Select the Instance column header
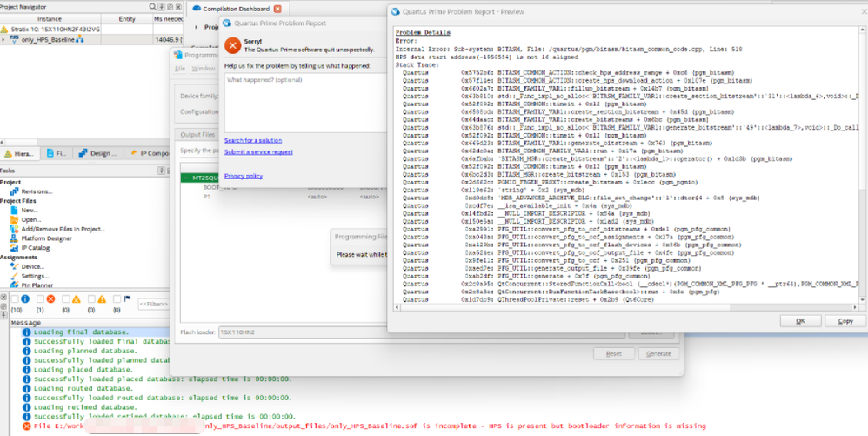The height and width of the screenshot is (436, 868). [x=50, y=19]
